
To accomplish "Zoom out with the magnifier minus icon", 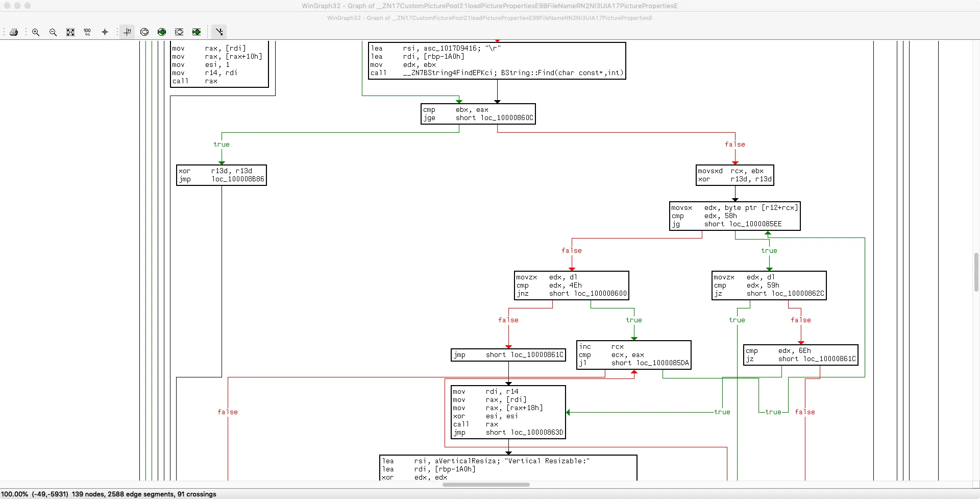I will [53, 32].
